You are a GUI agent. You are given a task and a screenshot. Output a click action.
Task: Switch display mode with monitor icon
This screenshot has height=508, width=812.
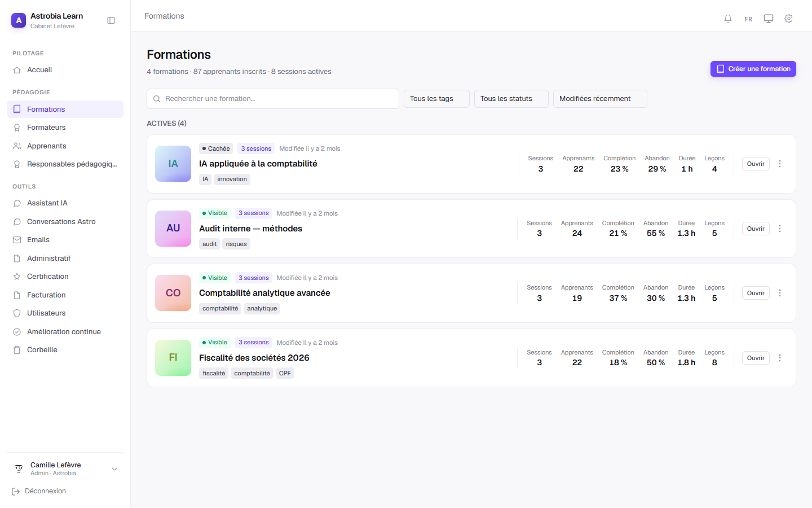tap(769, 19)
